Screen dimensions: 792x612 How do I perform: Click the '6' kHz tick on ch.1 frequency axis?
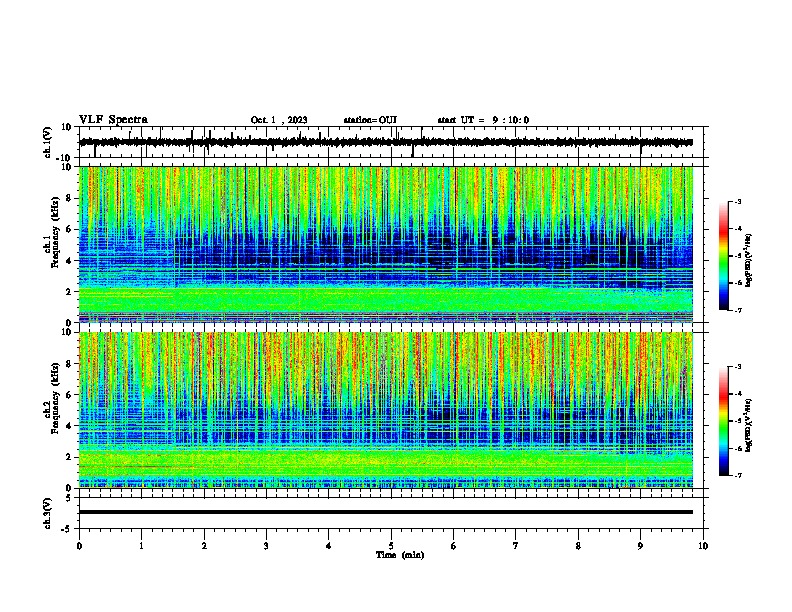tap(70, 229)
